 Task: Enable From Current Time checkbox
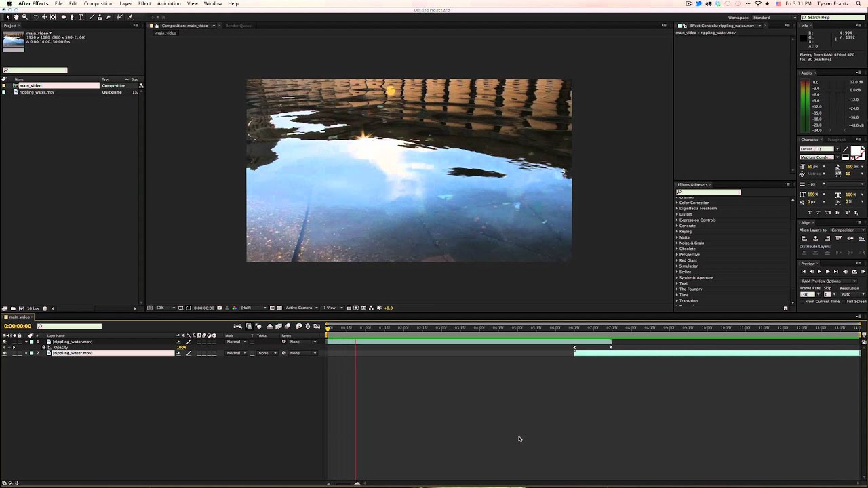802,301
